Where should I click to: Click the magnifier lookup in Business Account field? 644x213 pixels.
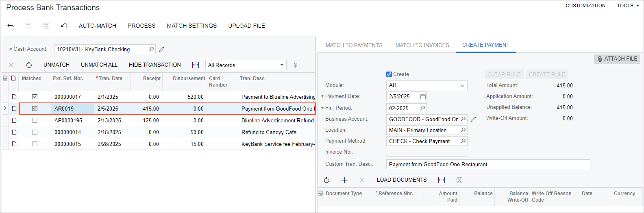pos(463,119)
